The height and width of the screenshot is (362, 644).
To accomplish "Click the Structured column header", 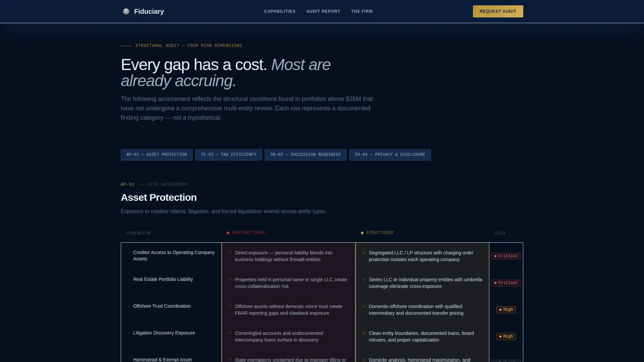I will tap(380, 233).
